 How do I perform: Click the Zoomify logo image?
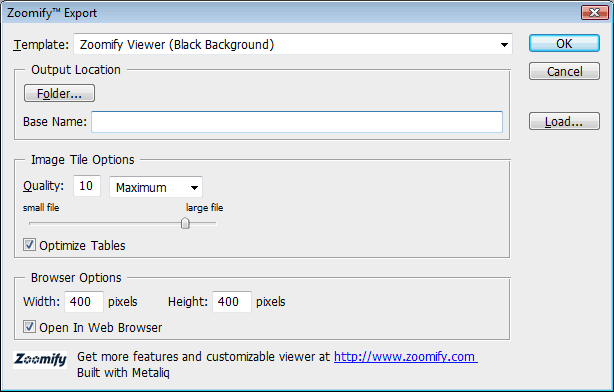tap(40, 359)
